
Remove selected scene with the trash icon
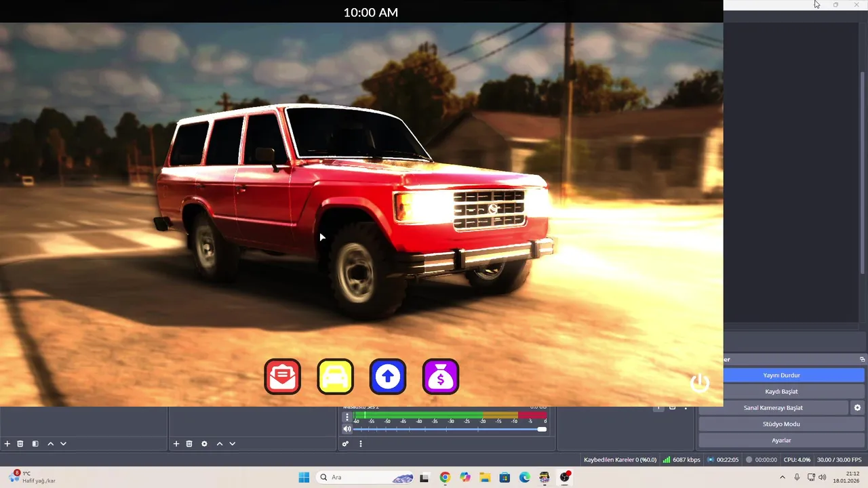20,444
